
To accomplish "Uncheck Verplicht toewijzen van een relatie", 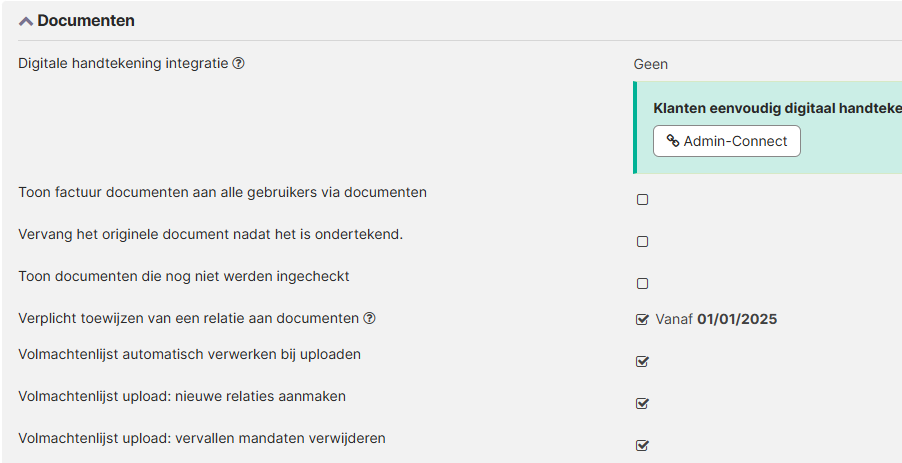I will [x=643, y=319].
